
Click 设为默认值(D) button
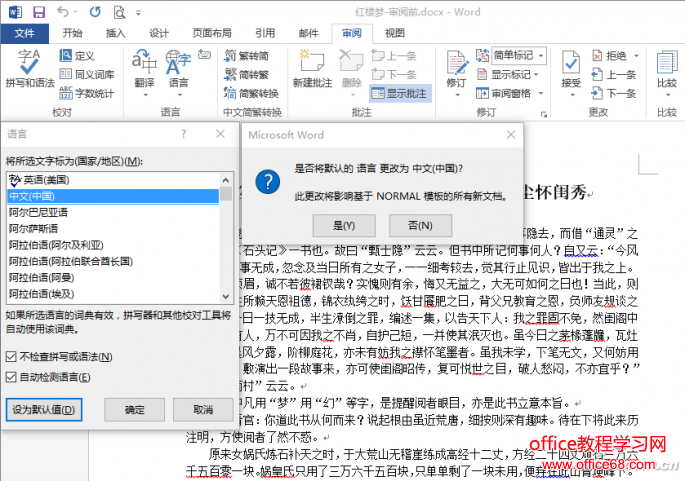[44, 410]
